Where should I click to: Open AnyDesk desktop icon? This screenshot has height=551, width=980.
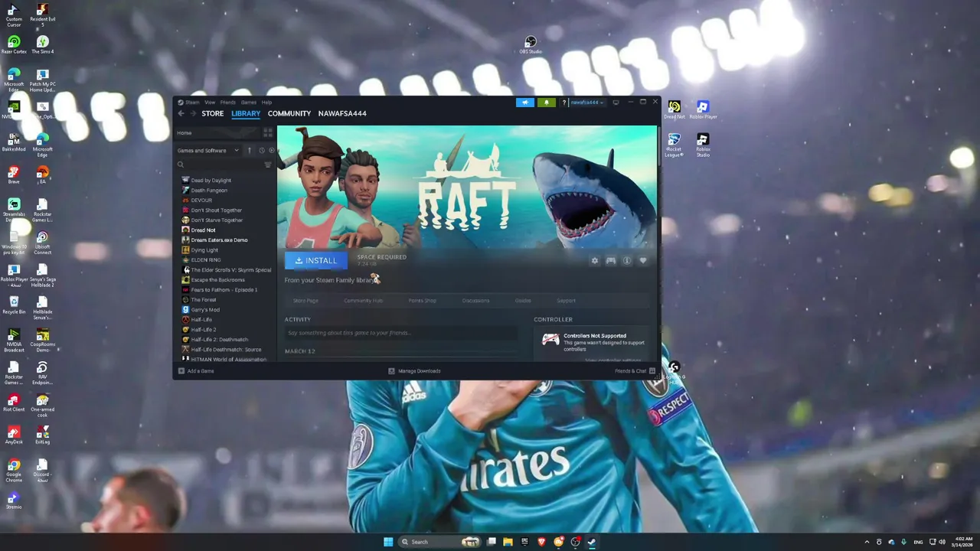pyautogui.click(x=14, y=435)
